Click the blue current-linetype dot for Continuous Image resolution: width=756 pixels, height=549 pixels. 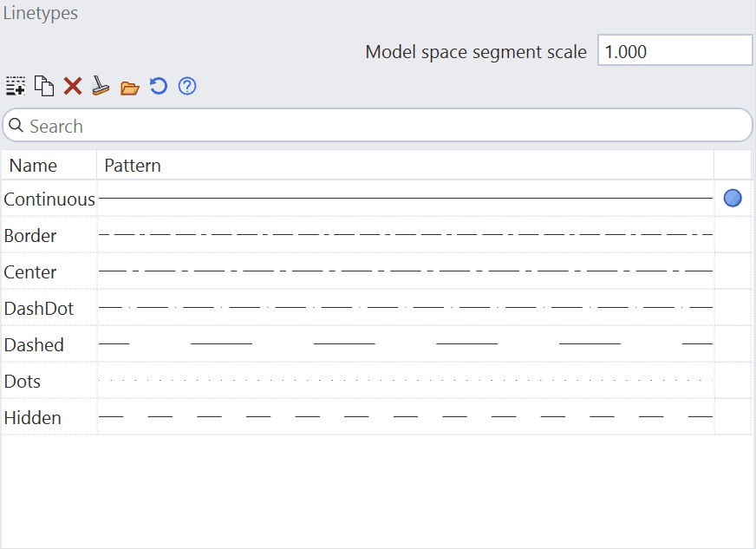[x=733, y=198]
